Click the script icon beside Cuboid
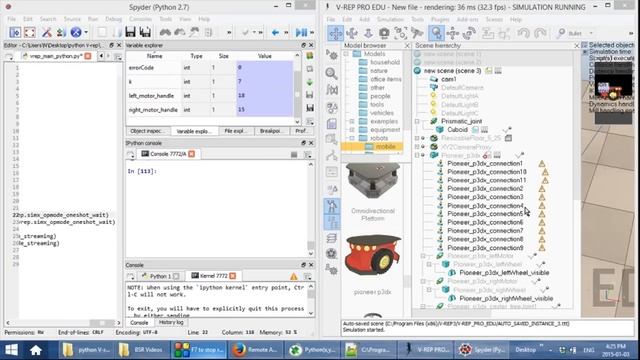The height and width of the screenshot is (360, 640). (475, 130)
